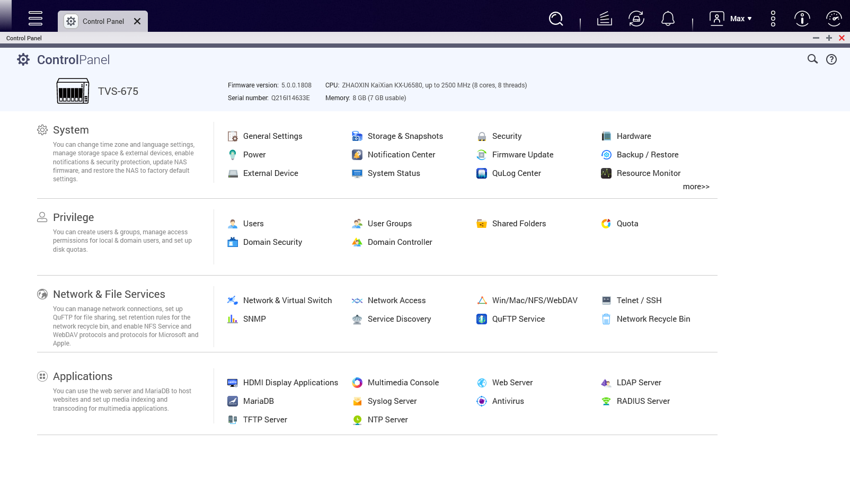This screenshot has height=504, width=850.
Task: Open Network & Virtual Switch
Action: coord(287,300)
